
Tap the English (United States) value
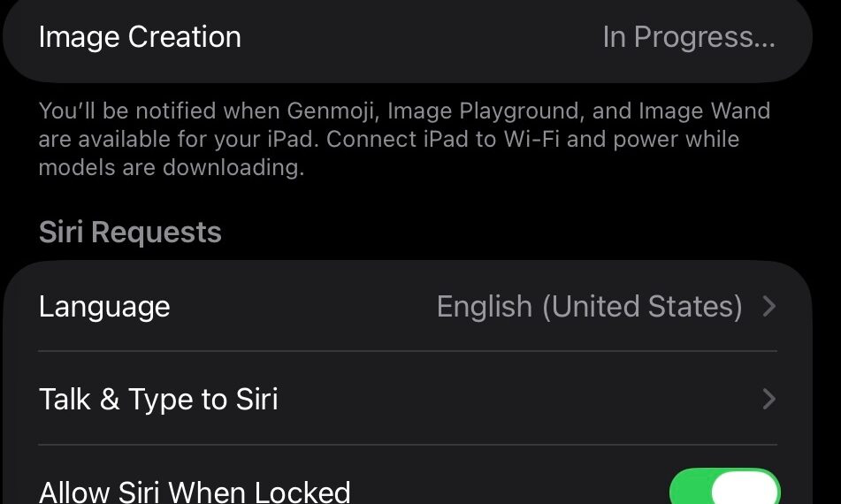coord(589,307)
